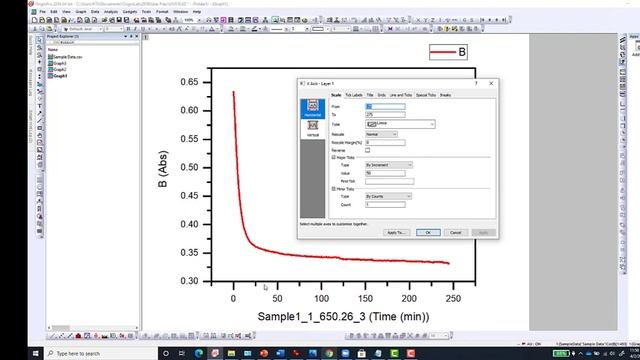Viewport: 640px width, 360px height.
Task: Switch to the Line and Ticks tab
Action: pyautogui.click(x=400, y=95)
